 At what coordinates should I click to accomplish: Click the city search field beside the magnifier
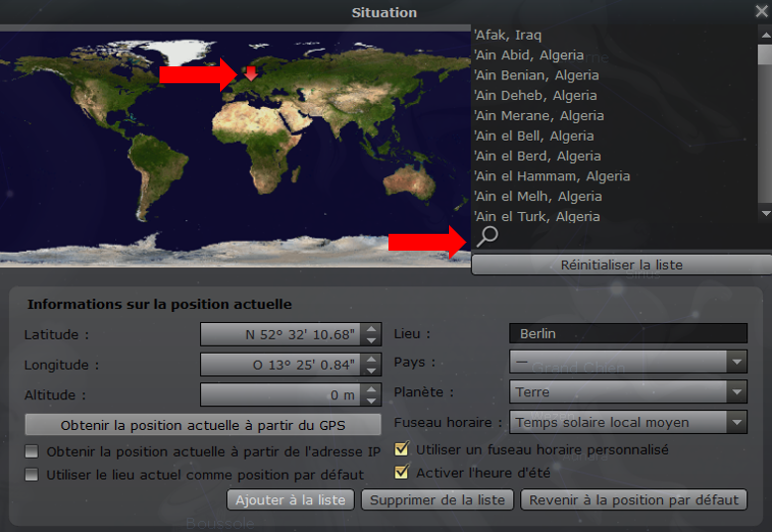tap(633, 237)
